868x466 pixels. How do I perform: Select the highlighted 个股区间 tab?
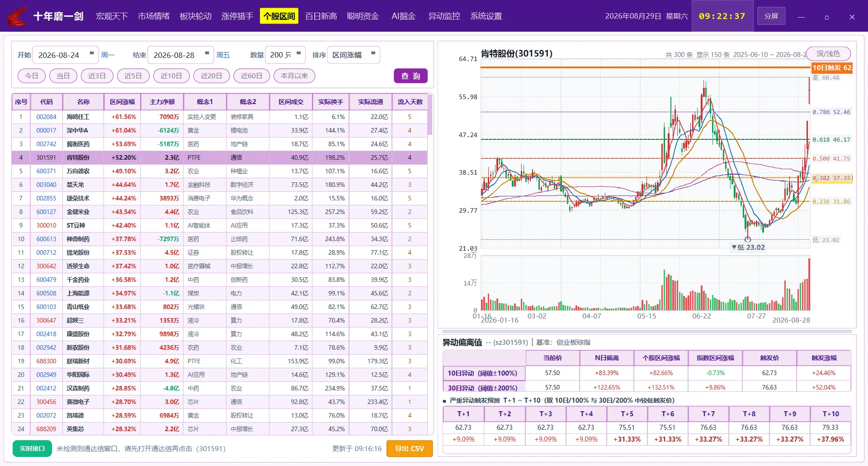279,16
